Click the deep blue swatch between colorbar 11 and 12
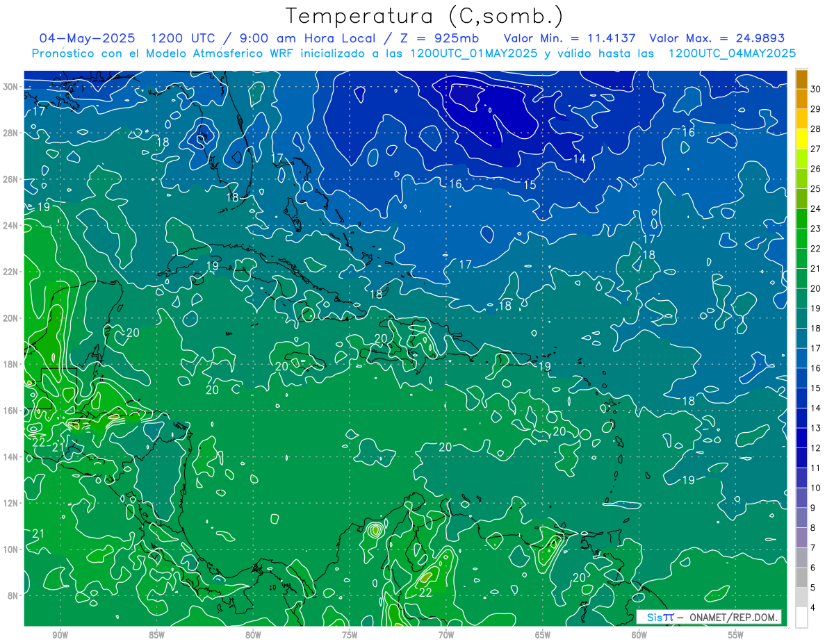 coord(801,458)
